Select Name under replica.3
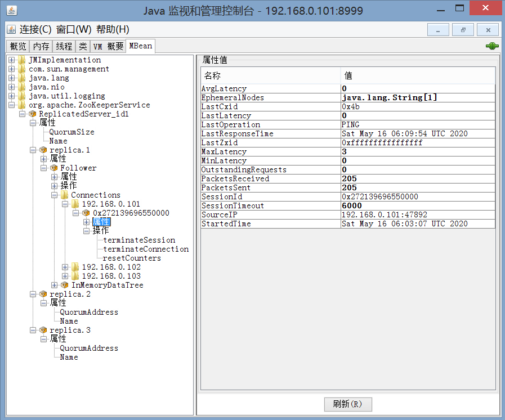 tap(69, 358)
